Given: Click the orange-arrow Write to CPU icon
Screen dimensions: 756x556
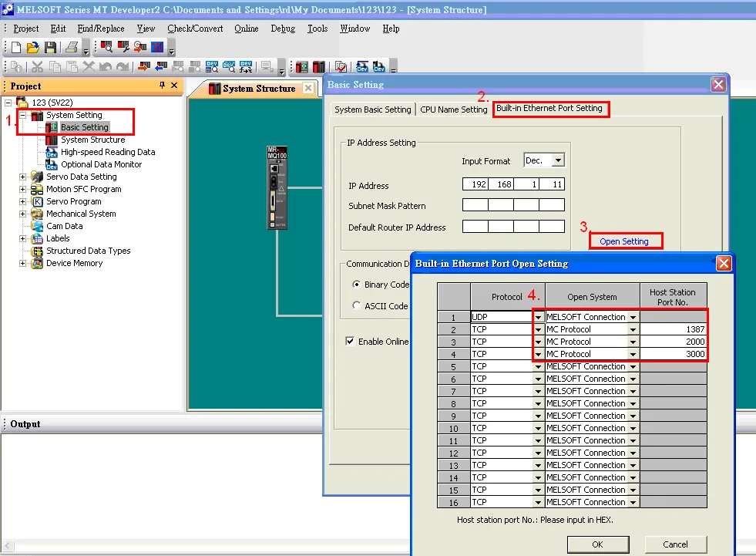Looking at the screenshot, I should 143,66.
